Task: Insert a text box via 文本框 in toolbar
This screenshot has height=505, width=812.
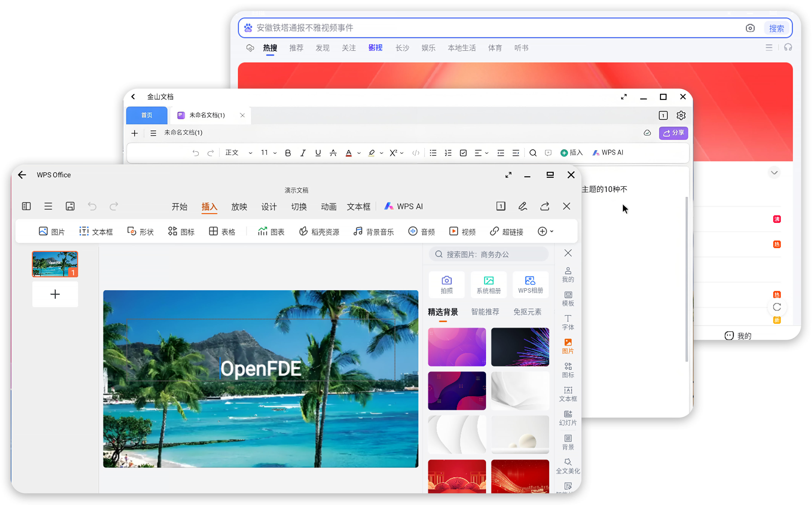Action: [96, 231]
